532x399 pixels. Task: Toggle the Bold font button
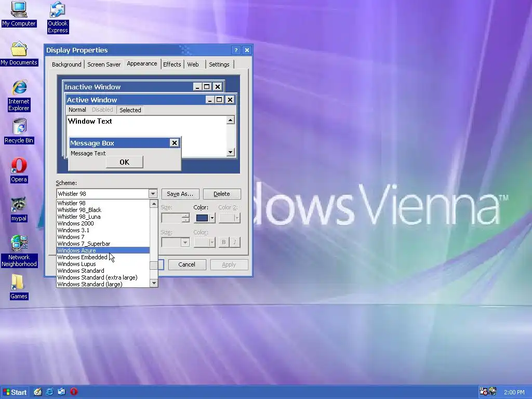click(x=223, y=242)
